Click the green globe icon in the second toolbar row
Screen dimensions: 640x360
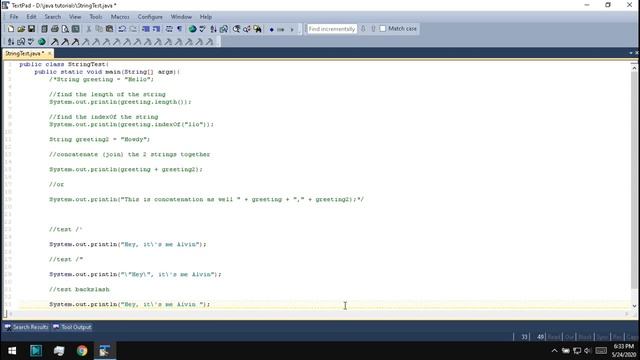coord(42,42)
